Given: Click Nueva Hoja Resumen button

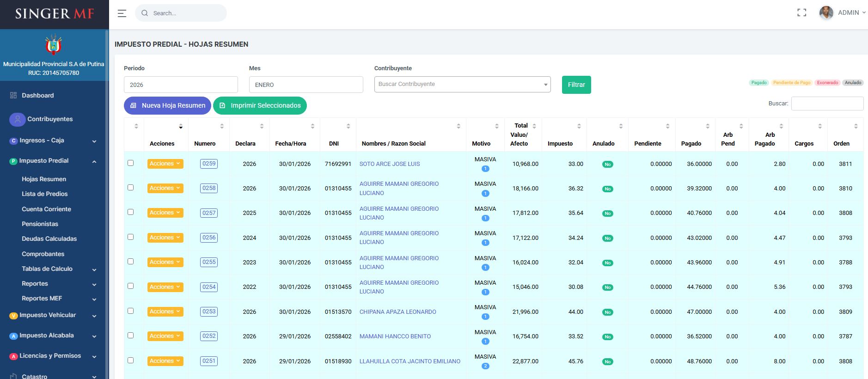Looking at the screenshot, I should [167, 105].
